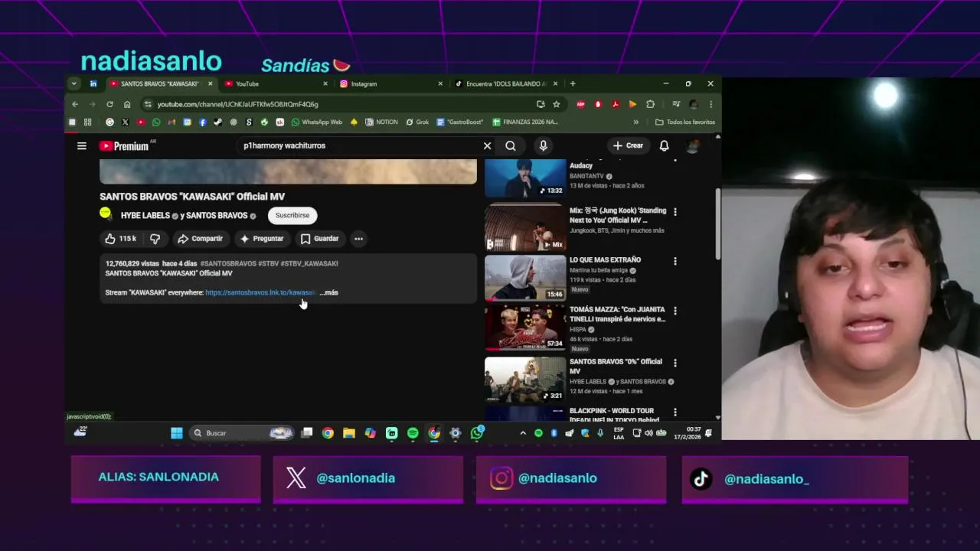This screenshot has width=980, height=551.
Task: Open TOMÁS MAZZA video thumbnail
Action: 524,327
